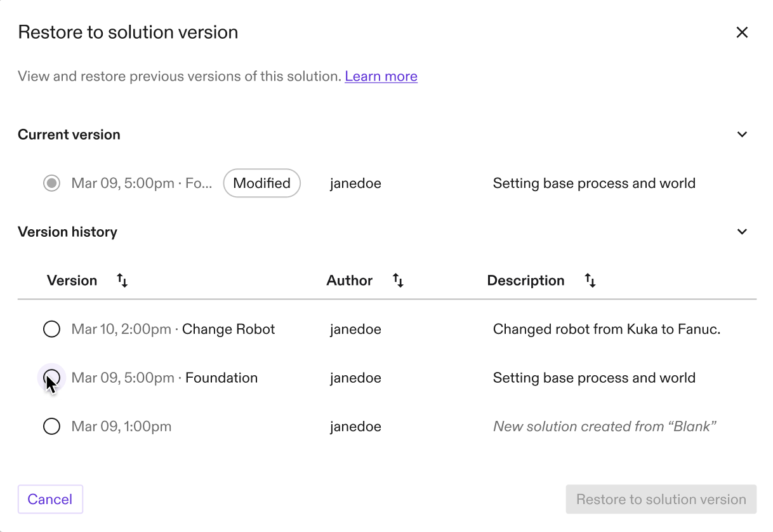773x532 pixels.
Task: Click the Author column header
Action: (349, 280)
